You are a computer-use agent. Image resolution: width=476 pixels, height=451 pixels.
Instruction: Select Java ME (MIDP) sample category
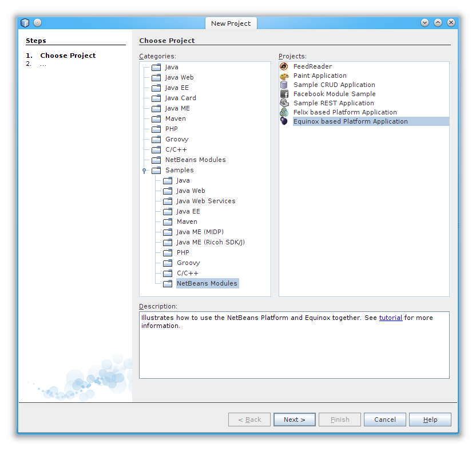[x=200, y=232]
